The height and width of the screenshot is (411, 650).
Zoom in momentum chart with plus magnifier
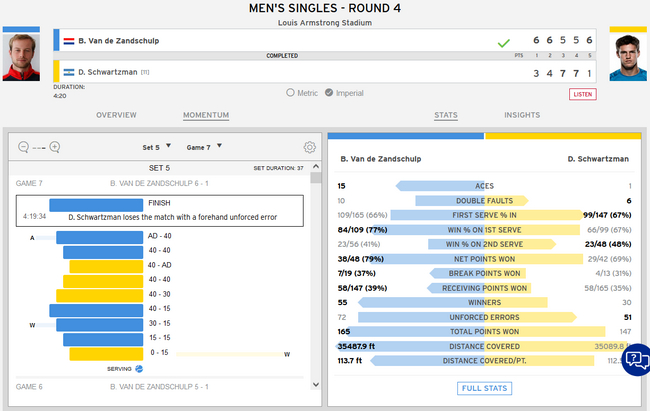[x=55, y=147]
